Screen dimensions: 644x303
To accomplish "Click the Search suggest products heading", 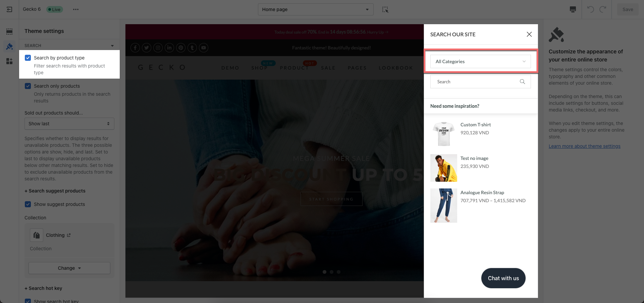I will tap(55, 191).
